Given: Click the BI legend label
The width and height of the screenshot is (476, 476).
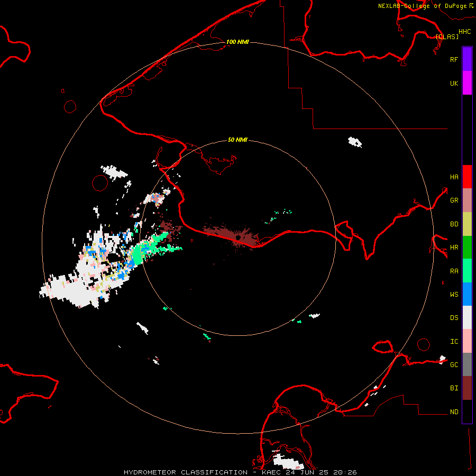Looking at the screenshot, I should [x=454, y=388].
